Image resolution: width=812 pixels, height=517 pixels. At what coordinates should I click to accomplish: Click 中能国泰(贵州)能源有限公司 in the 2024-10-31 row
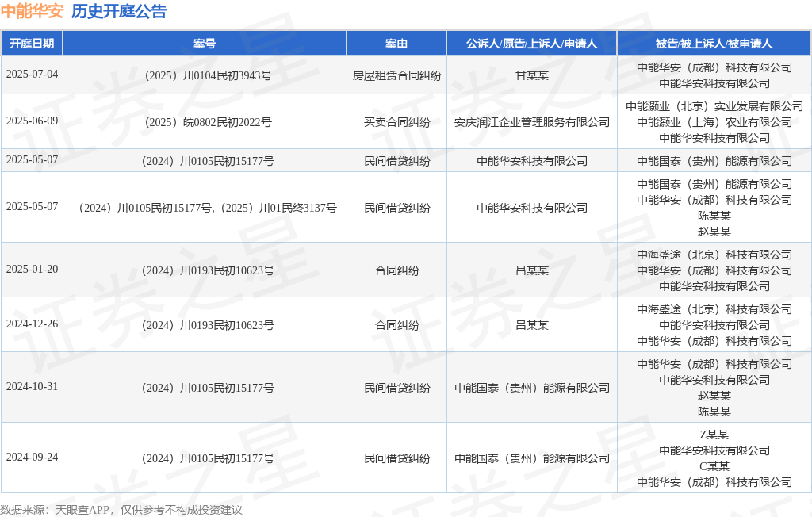pos(532,388)
